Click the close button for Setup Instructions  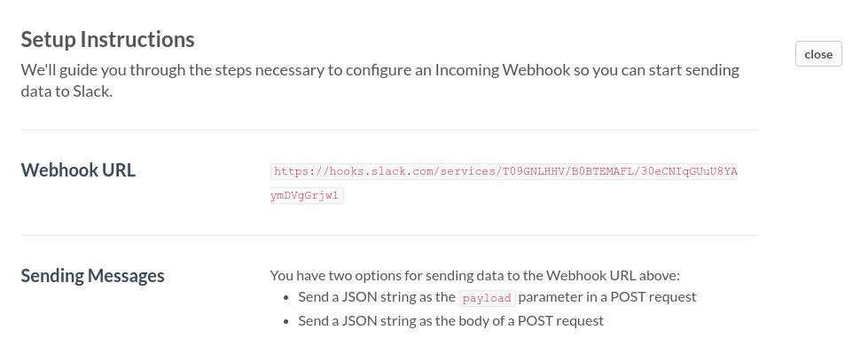click(x=818, y=54)
